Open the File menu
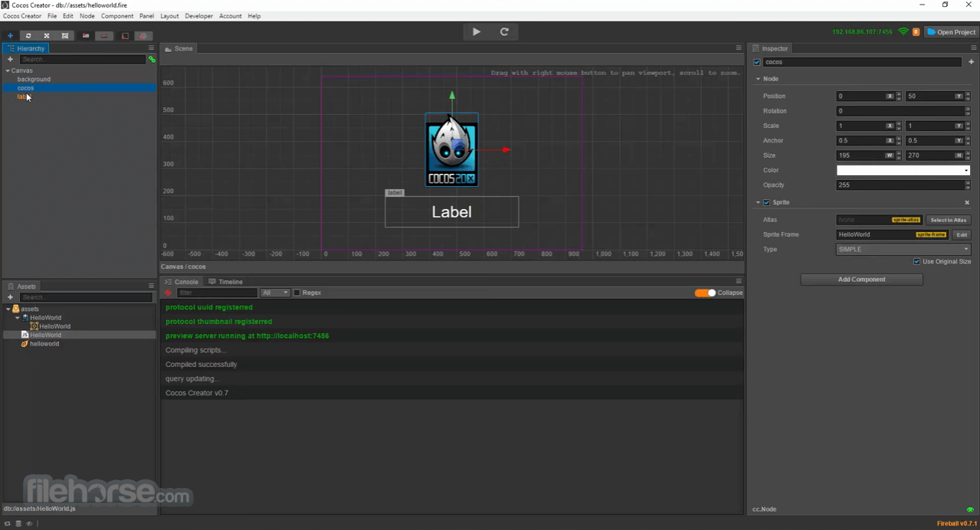 pos(52,16)
